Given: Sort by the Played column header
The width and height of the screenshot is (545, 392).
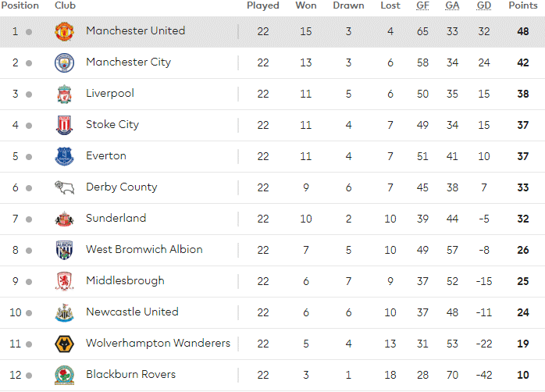Looking at the screenshot, I should (263, 5).
